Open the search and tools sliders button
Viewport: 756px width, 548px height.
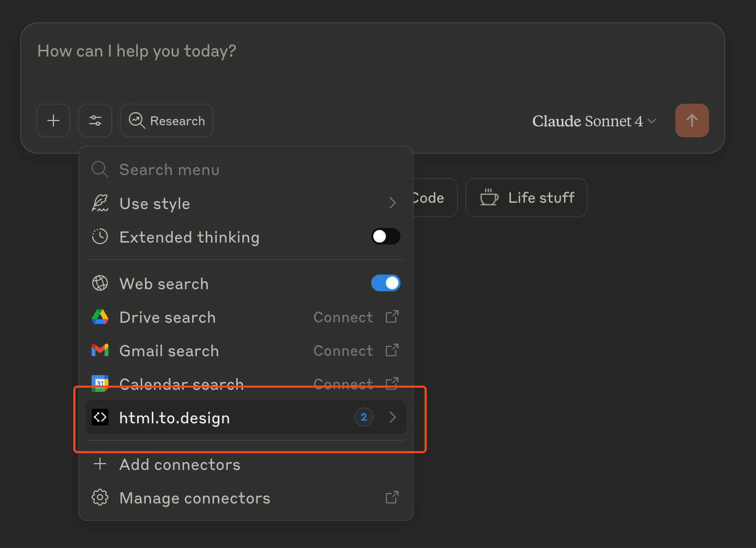coord(95,120)
